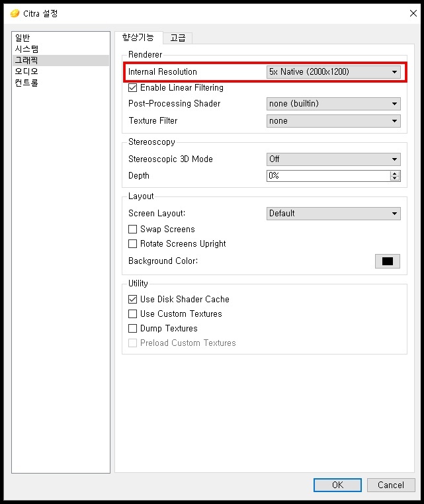Click the Depth label text
Viewport: 424px width, 504px height.
[x=139, y=176]
